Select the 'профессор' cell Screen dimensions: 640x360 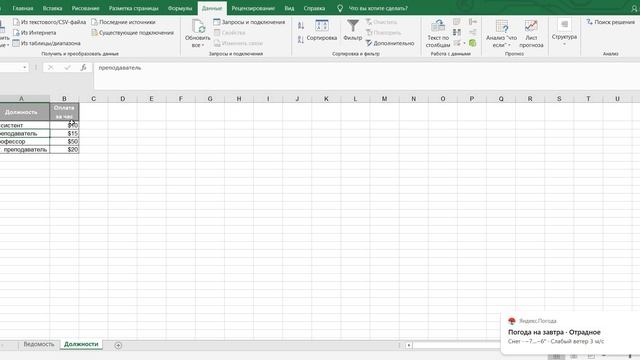[x=24, y=142]
